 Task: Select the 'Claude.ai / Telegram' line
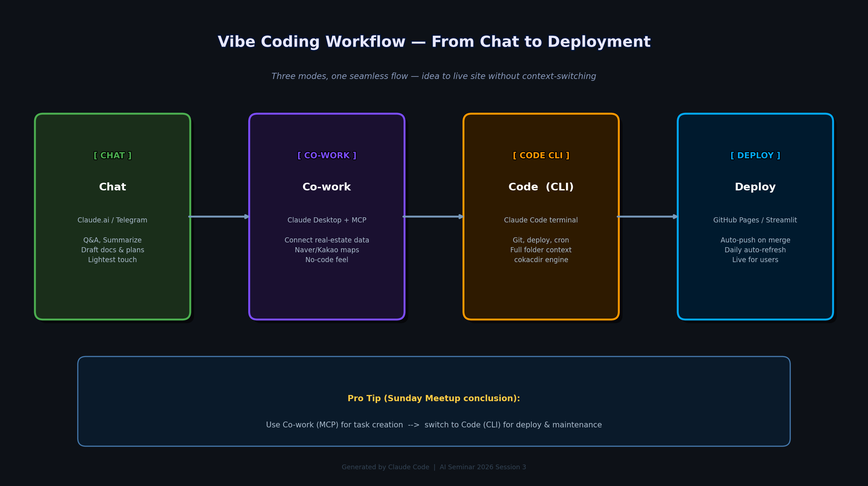coord(112,220)
